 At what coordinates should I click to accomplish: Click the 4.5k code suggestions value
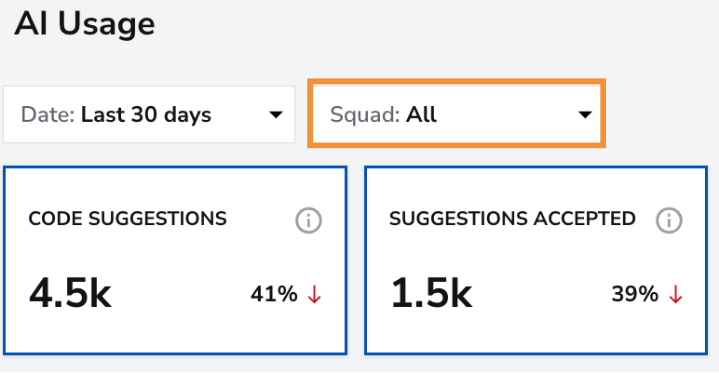[70, 293]
